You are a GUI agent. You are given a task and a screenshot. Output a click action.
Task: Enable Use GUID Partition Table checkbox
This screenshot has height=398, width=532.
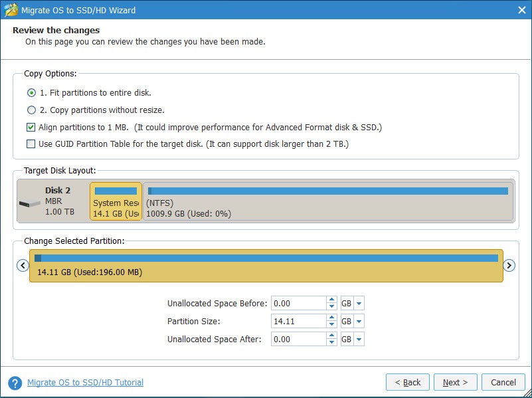pyautogui.click(x=31, y=144)
